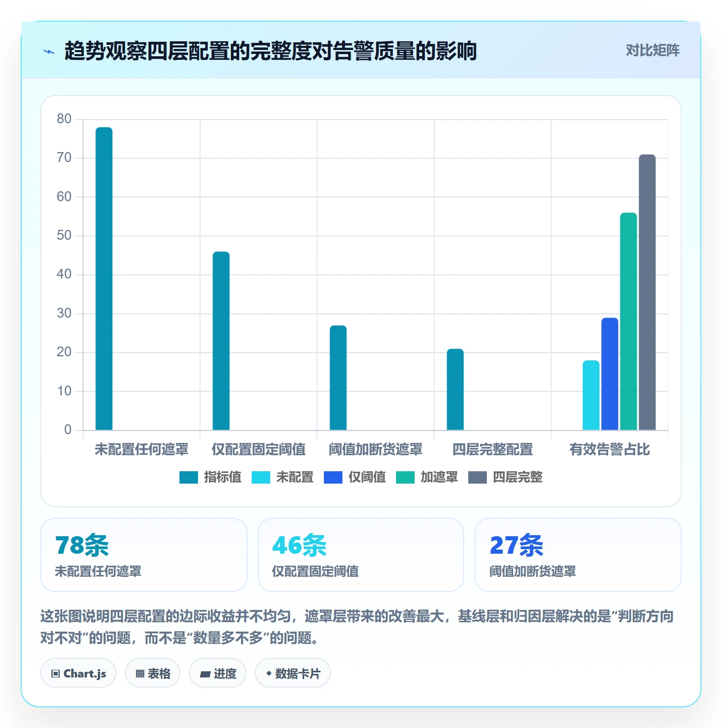Click the 对比矩阵 label in header
722x728 pixels.
653,51
